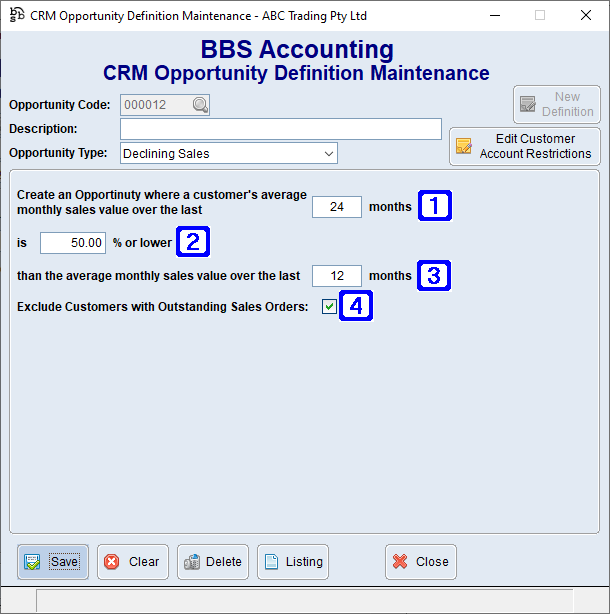Click the Save button
This screenshot has height=614, width=610.
click(x=53, y=562)
